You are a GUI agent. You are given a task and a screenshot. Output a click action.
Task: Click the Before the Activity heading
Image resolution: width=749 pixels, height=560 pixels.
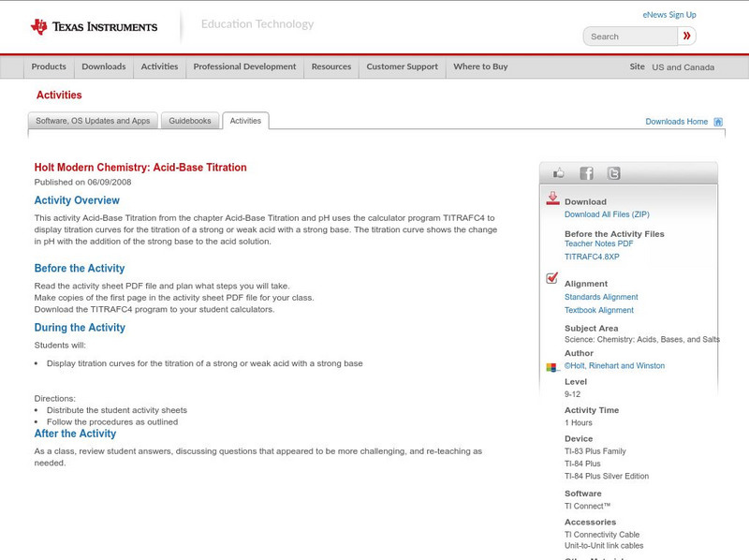80,268
